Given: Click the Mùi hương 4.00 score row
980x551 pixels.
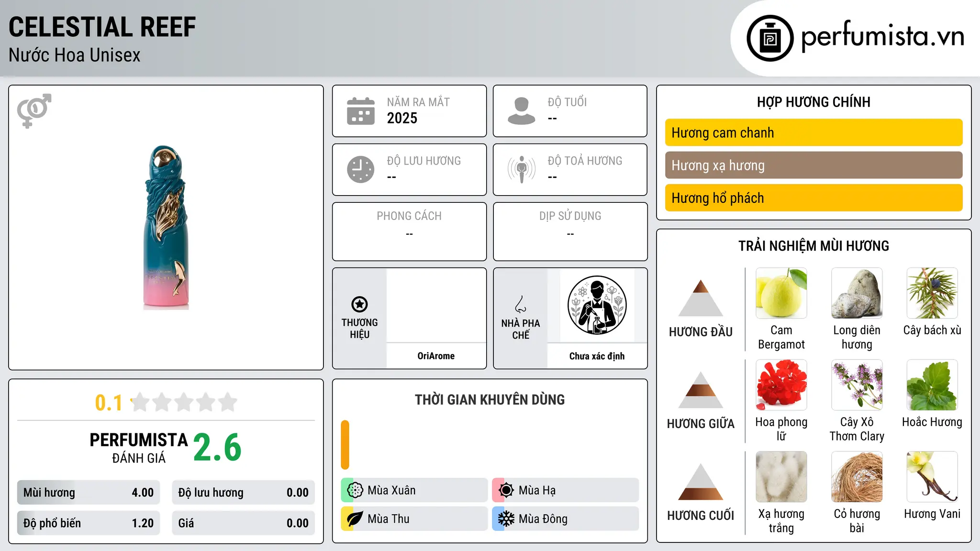Looking at the screenshot, I should click(x=89, y=493).
